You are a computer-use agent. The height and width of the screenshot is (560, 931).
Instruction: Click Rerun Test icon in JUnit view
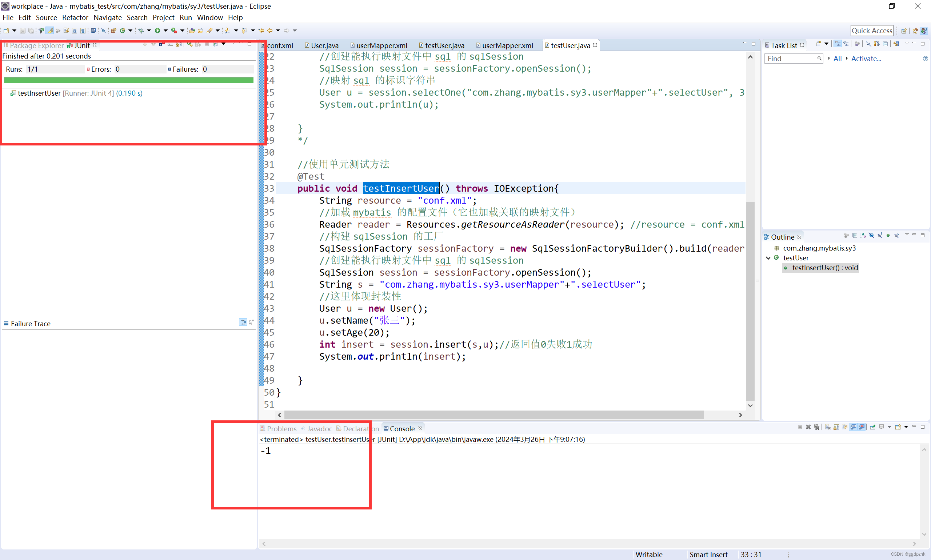point(189,44)
